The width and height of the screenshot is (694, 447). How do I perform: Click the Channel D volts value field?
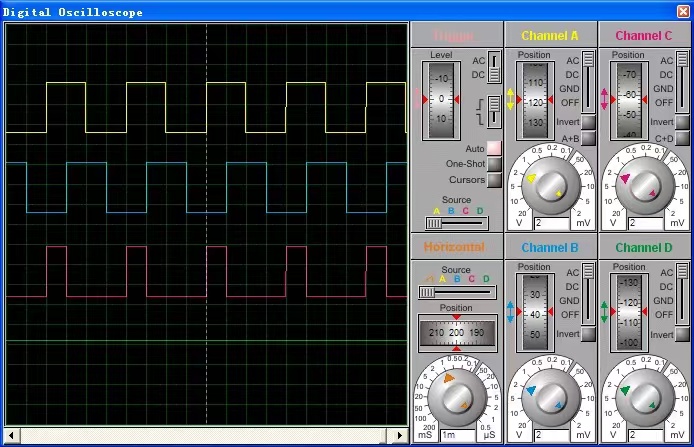645,435
